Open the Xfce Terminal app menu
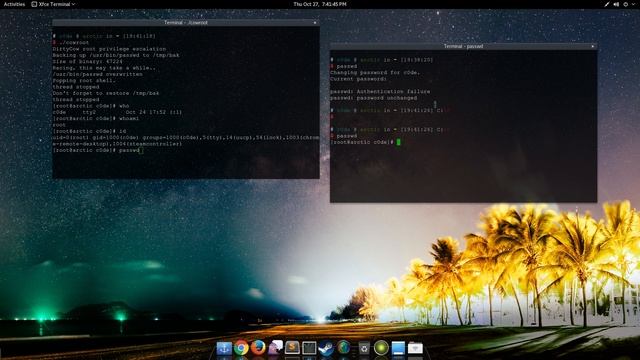 tap(53, 4)
